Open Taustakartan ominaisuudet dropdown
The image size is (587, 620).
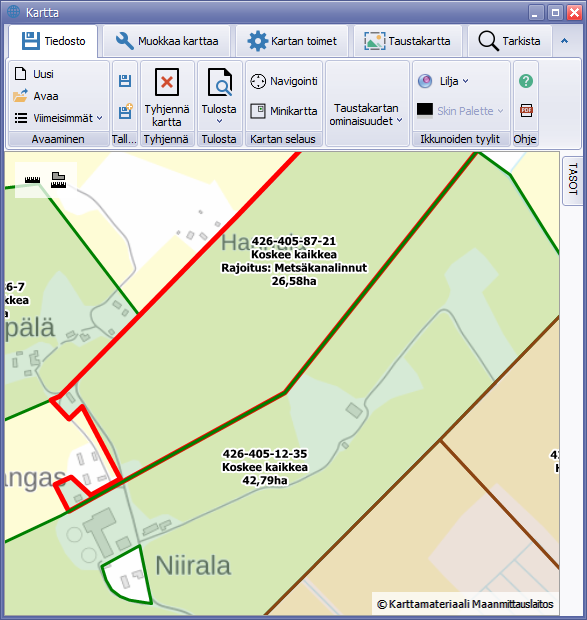pos(366,114)
